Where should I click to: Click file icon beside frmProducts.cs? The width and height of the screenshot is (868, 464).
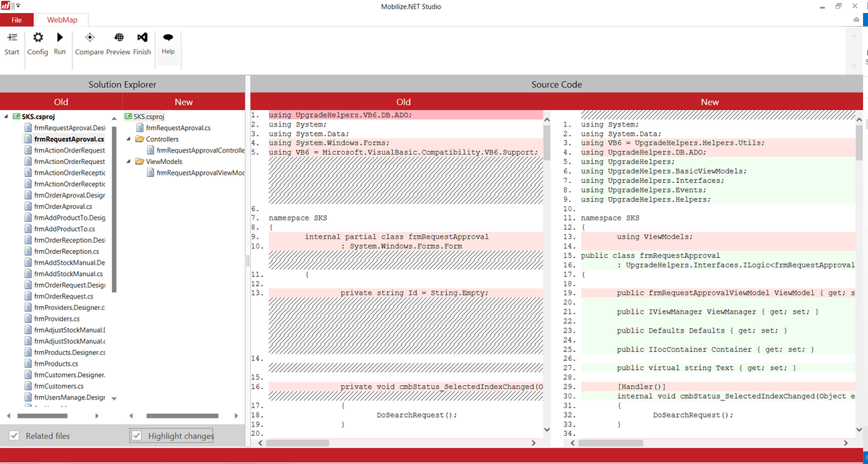[27, 364]
